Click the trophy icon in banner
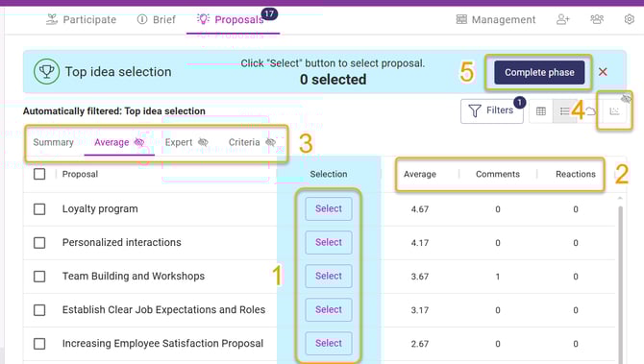Screen dimensions: 644x364 coord(46,72)
